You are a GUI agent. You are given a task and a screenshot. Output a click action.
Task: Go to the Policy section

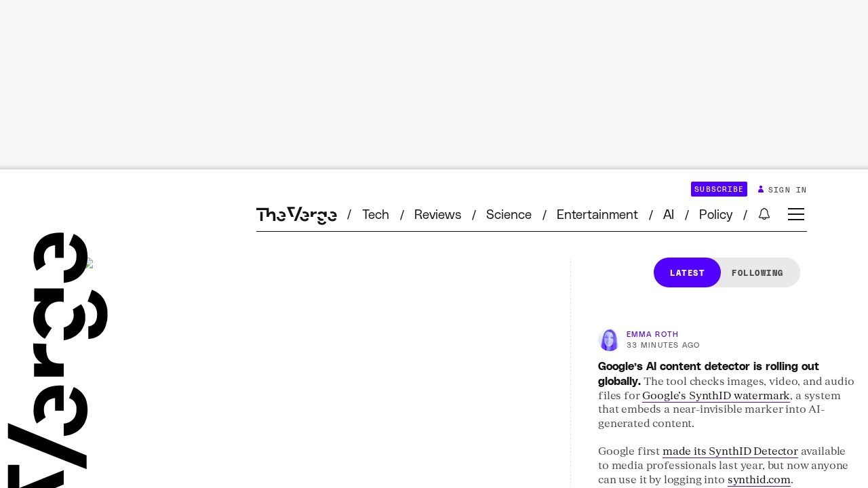pos(715,214)
